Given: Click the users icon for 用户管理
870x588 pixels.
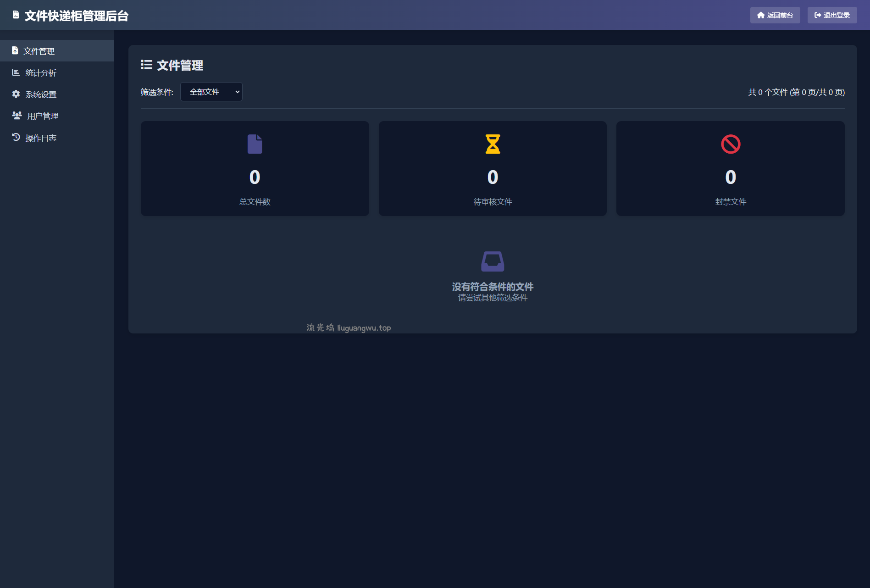Looking at the screenshot, I should [17, 116].
